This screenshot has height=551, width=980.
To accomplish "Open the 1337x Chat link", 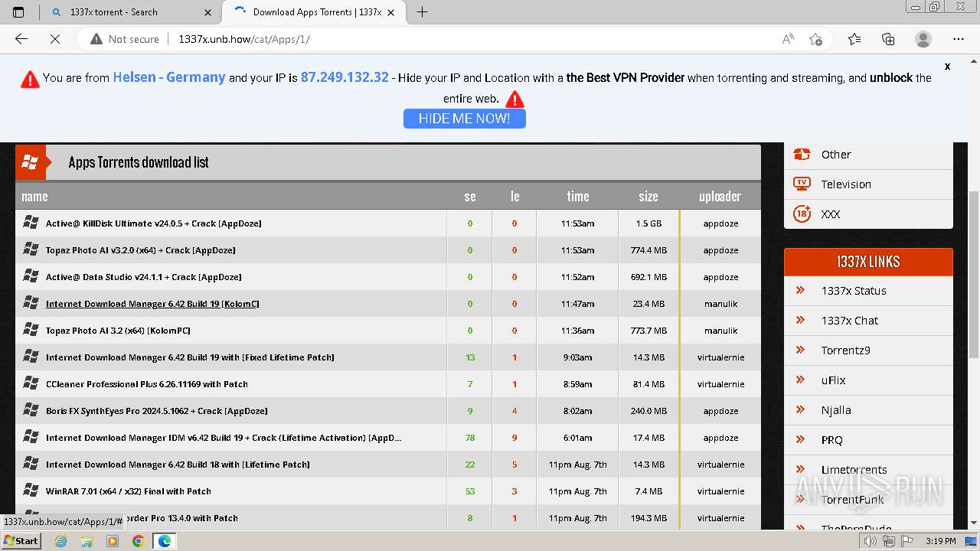I will 850,321.
